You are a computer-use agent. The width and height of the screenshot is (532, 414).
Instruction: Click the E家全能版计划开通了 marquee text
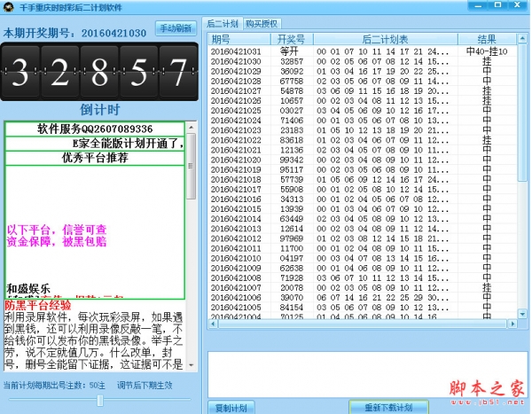click(x=129, y=144)
